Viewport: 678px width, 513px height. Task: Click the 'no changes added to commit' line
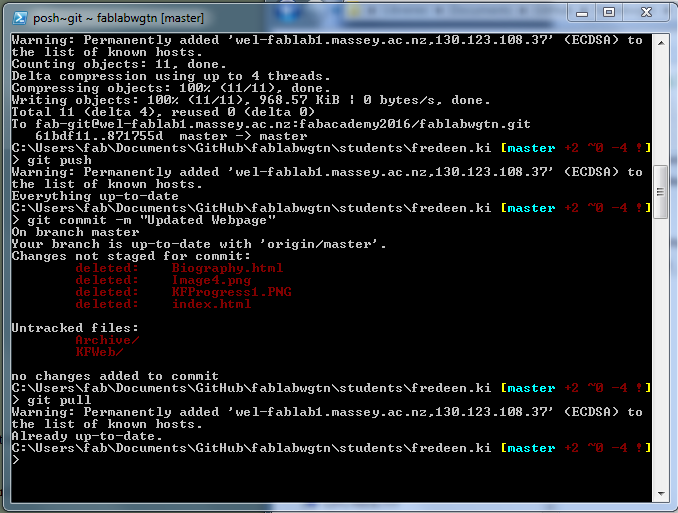tap(115, 376)
